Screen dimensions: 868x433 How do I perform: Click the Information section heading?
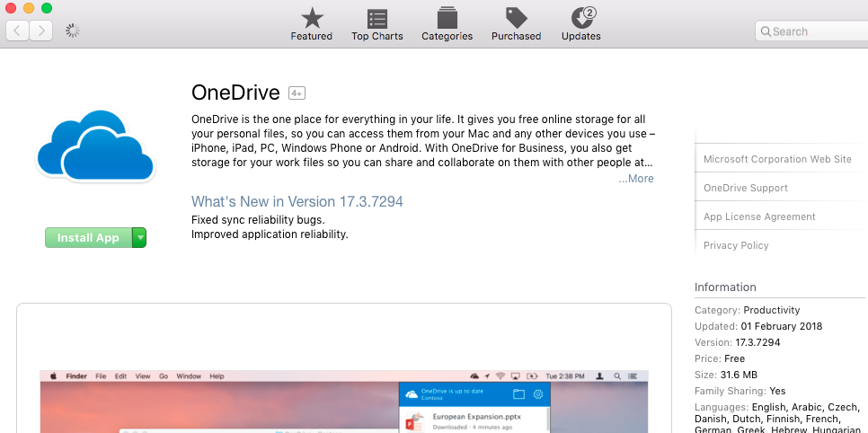(725, 287)
